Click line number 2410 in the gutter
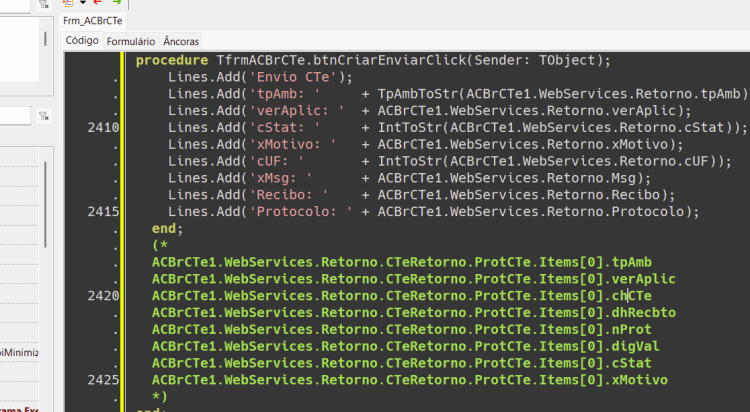Viewport: 750px width, 412px height. [x=103, y=128]
